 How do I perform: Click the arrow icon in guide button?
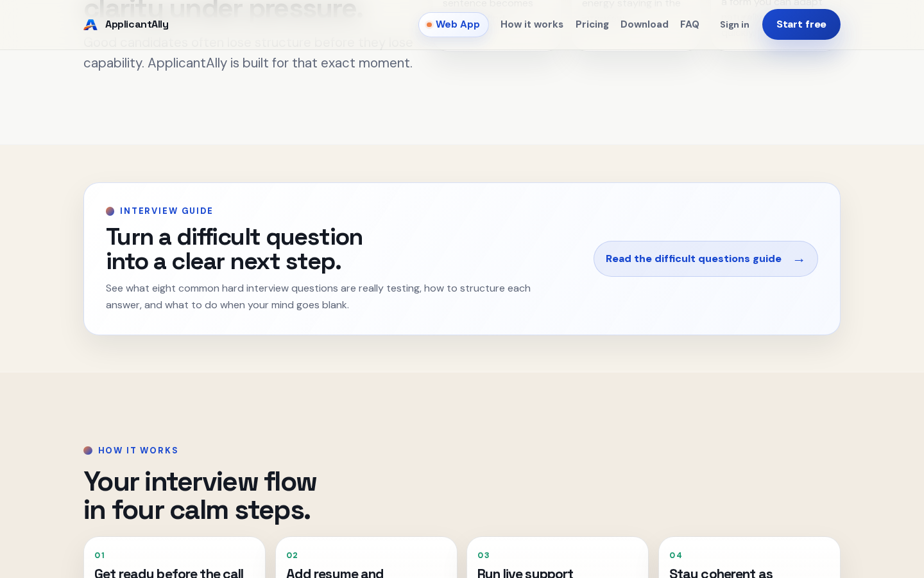click(799, 259)
